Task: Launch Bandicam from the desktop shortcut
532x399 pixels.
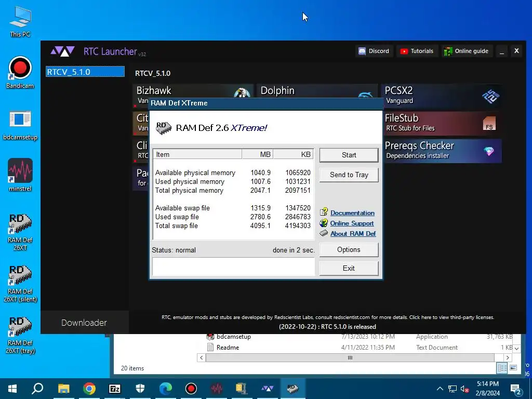Action: tap(20, 72)
